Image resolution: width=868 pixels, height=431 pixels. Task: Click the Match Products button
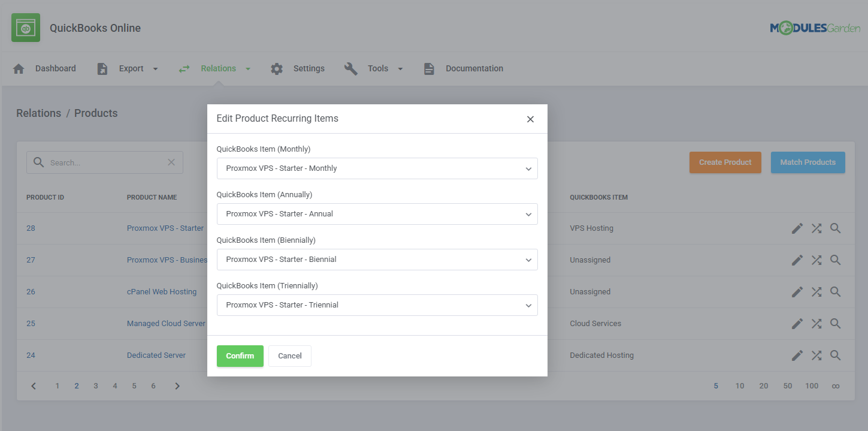[808, 162]
